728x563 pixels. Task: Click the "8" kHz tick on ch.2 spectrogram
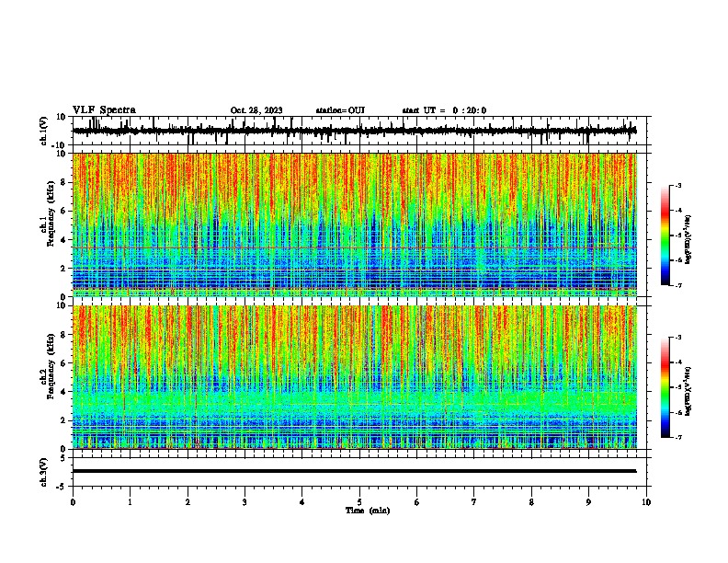pyautogui.click(x=63, y=335)
